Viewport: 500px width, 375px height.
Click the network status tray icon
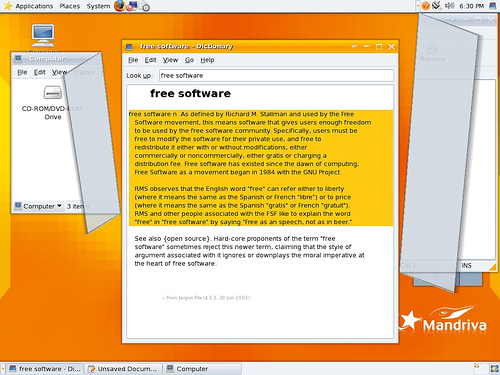(x=437, y=6)
